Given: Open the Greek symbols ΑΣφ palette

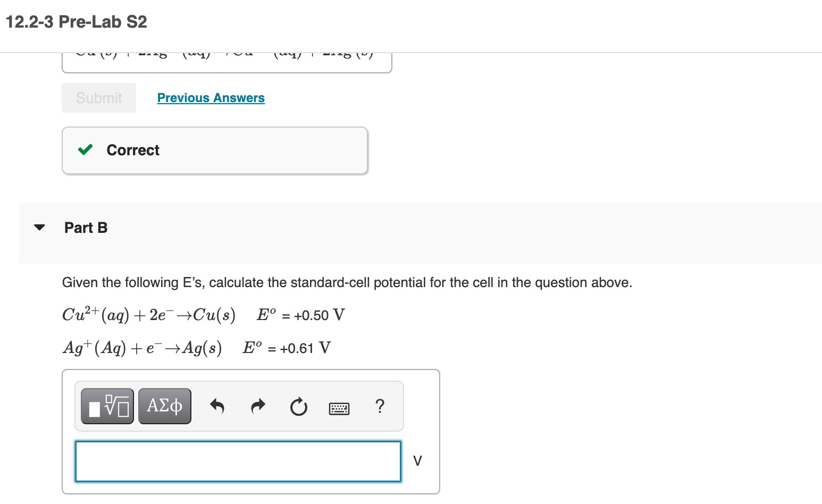Looking at the screenshot, I should [x=165, y=406].
